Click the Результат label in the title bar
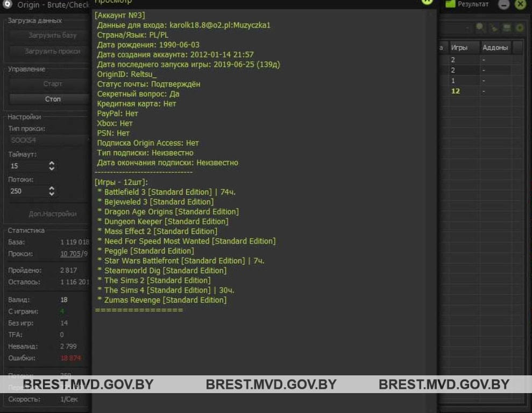This screenshot has width=532, height=413. click(473, 4)
